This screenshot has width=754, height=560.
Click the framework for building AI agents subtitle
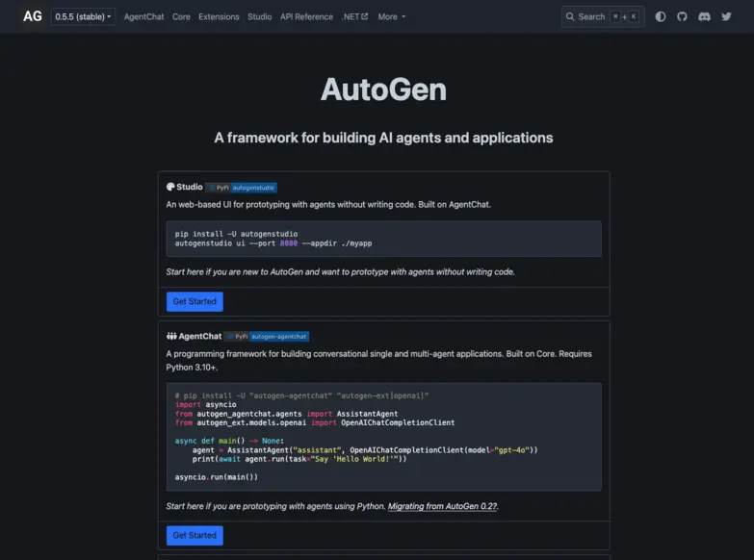tap(383, 138)
